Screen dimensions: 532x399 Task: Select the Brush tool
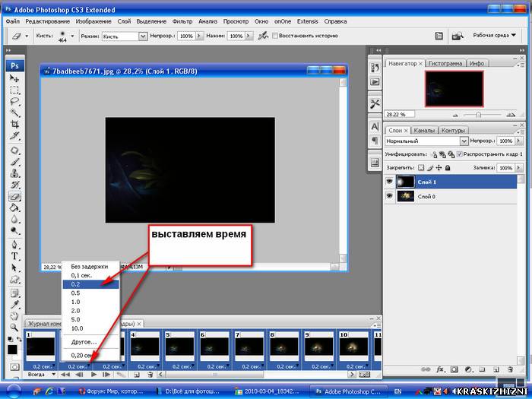click(14, 162)
